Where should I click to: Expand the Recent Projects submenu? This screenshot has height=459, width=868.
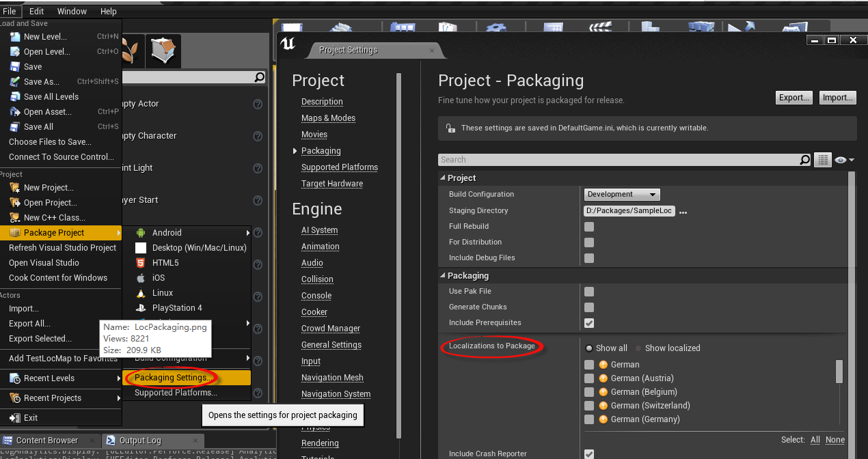(x=61, y=398)
